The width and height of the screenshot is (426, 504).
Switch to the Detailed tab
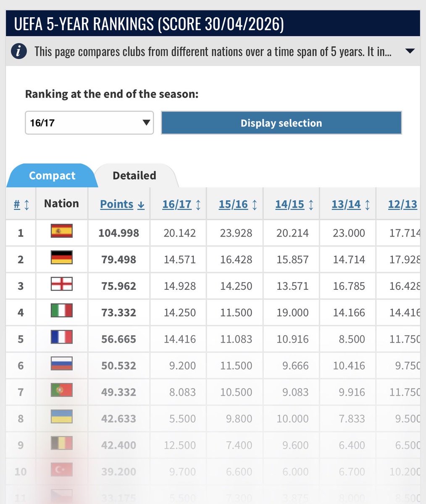pyautogui.click(x=134, y=176)
